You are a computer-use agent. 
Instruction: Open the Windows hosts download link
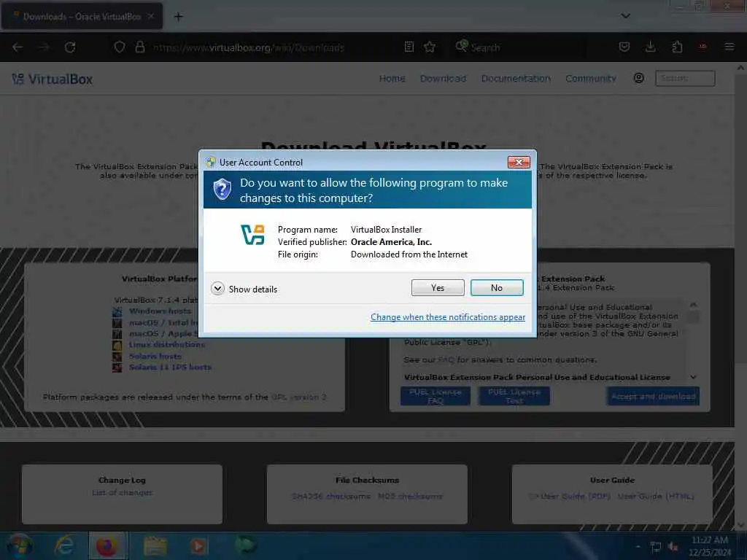click(x=160, y=311)
